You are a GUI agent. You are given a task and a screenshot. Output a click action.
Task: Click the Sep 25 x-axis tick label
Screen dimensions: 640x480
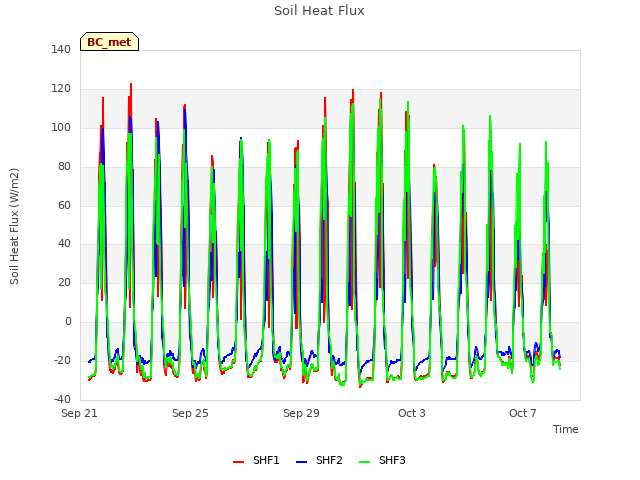pyautogui.click(x=190, y=413)
